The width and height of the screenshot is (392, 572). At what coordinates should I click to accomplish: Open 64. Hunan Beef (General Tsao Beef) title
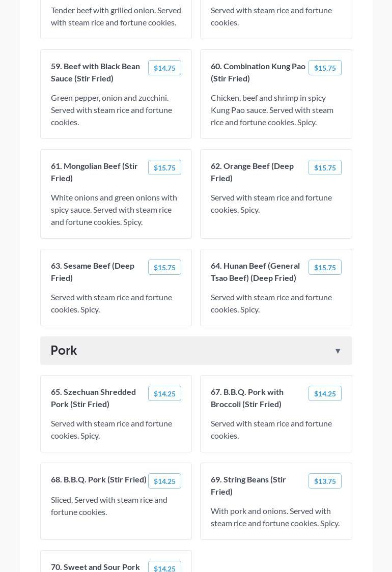pos(255,272)
